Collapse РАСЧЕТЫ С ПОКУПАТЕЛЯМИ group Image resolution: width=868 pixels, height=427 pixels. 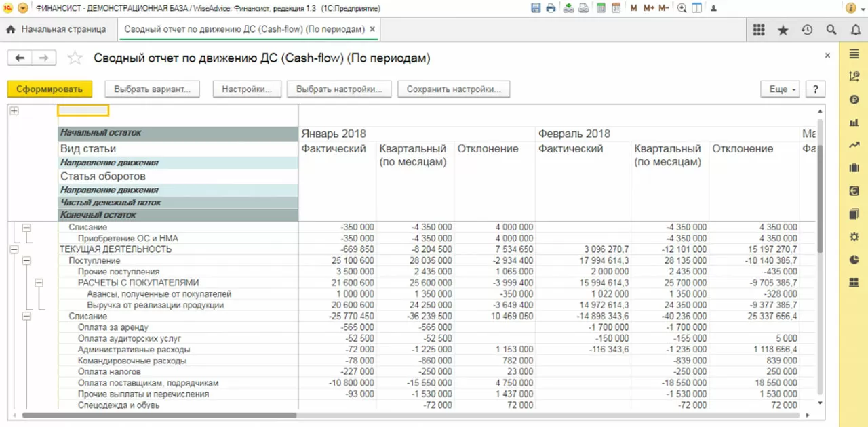point(39,283)
